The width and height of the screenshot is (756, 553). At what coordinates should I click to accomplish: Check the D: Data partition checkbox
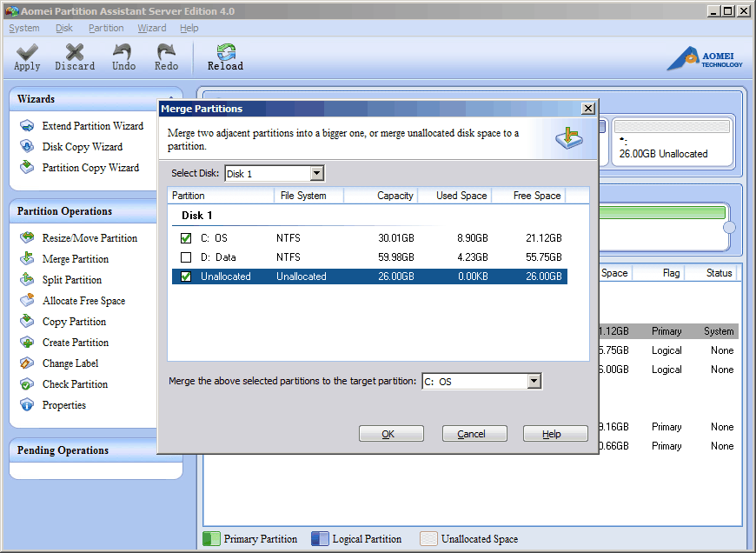186,257
